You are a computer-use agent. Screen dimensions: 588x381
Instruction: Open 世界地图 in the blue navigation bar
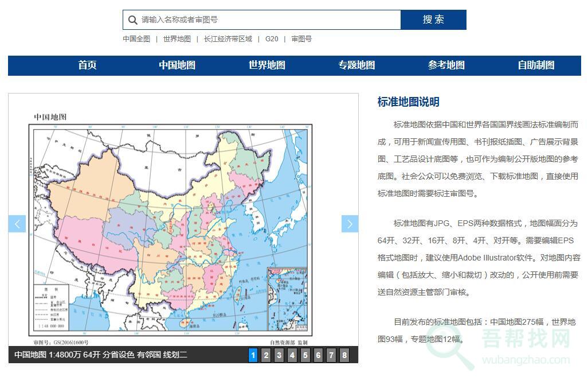266,65
